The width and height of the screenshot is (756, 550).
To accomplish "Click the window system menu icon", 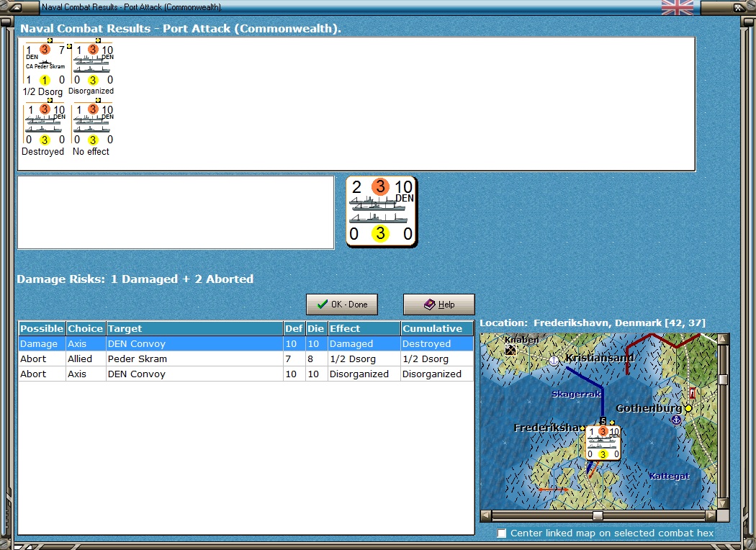I will 15,7.
